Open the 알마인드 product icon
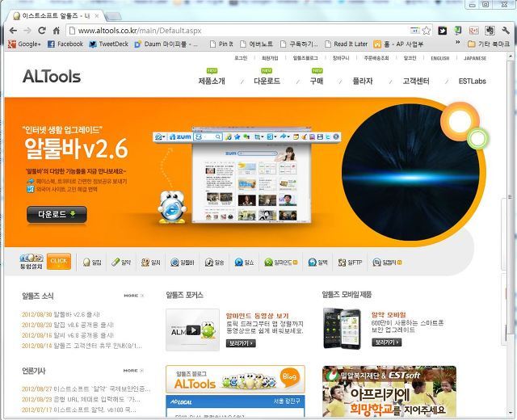Screen dimensions: 517x420 click(x=281, y=262)
